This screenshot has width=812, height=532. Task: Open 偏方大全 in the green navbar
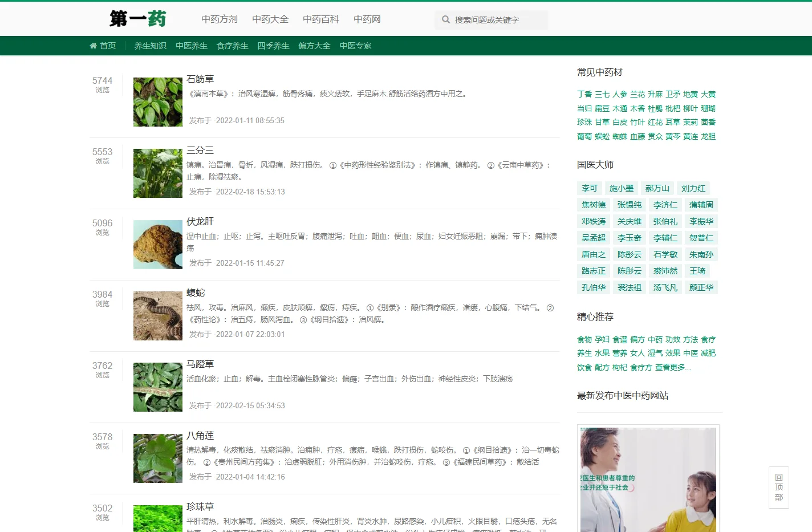point(315,46)
